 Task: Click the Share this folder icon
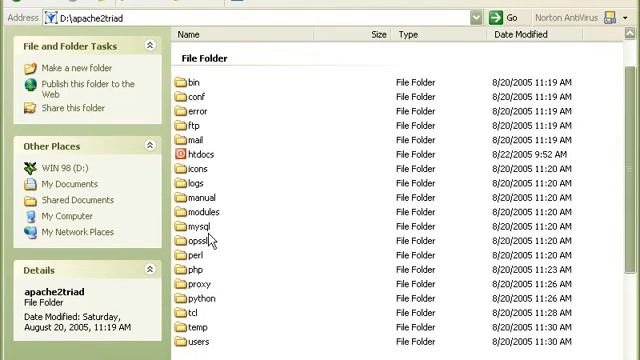[x=30, y=108]
